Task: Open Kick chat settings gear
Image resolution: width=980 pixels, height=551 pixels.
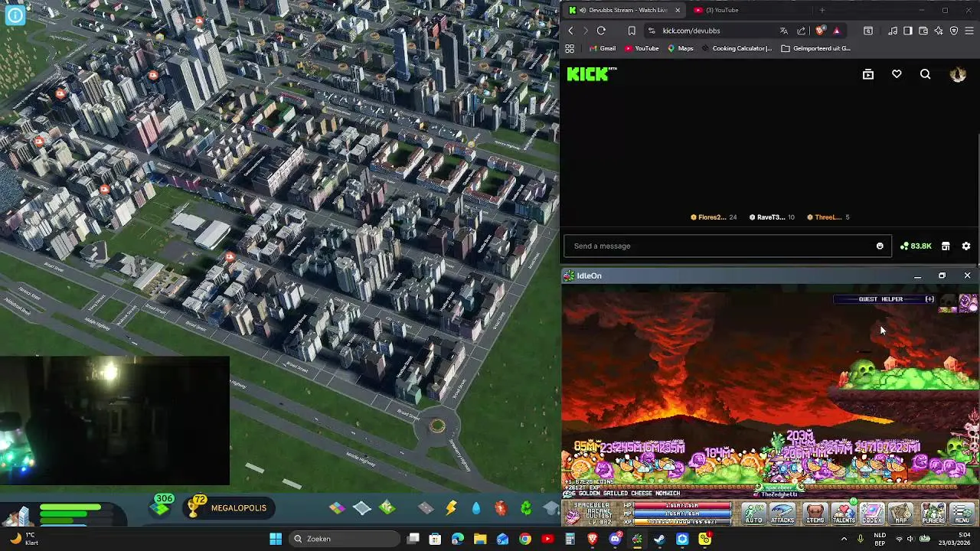Action: pos(966,246)
